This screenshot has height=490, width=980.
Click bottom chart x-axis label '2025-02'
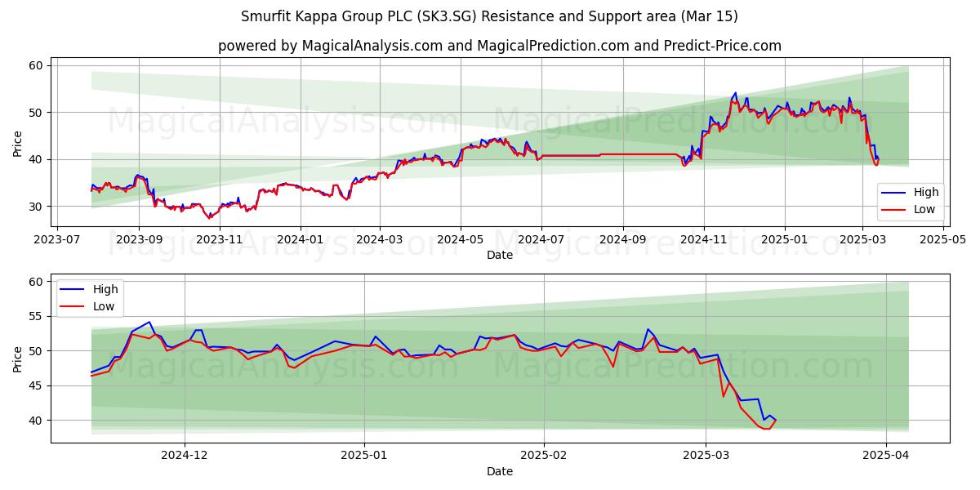pos(543,456)
